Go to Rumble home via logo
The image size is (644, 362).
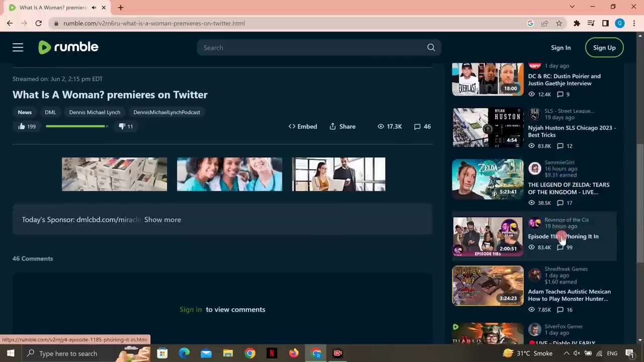coord(68,47)
